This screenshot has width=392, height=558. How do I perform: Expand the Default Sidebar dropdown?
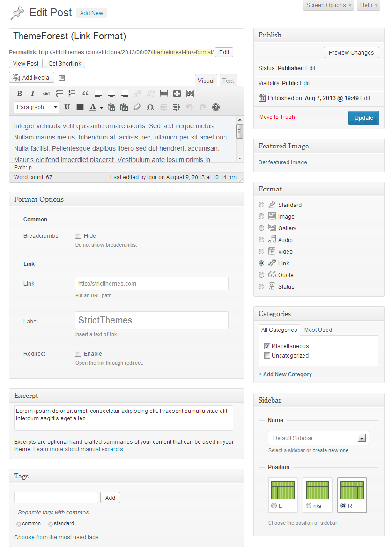pos(361,438)
